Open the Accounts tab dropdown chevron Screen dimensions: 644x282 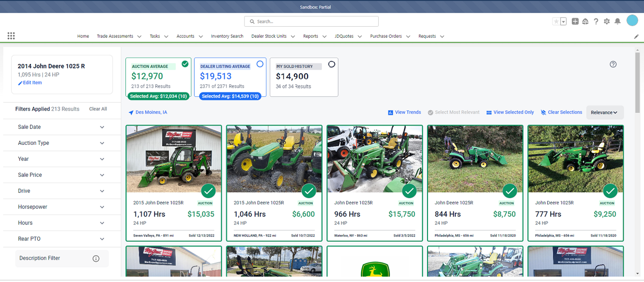coord(200,36)
